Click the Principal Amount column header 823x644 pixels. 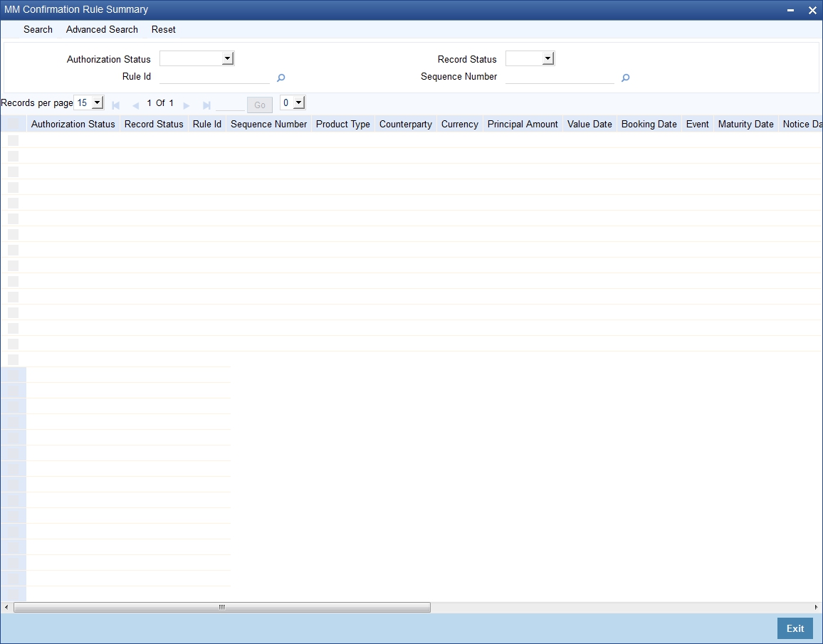click(523, 125)
